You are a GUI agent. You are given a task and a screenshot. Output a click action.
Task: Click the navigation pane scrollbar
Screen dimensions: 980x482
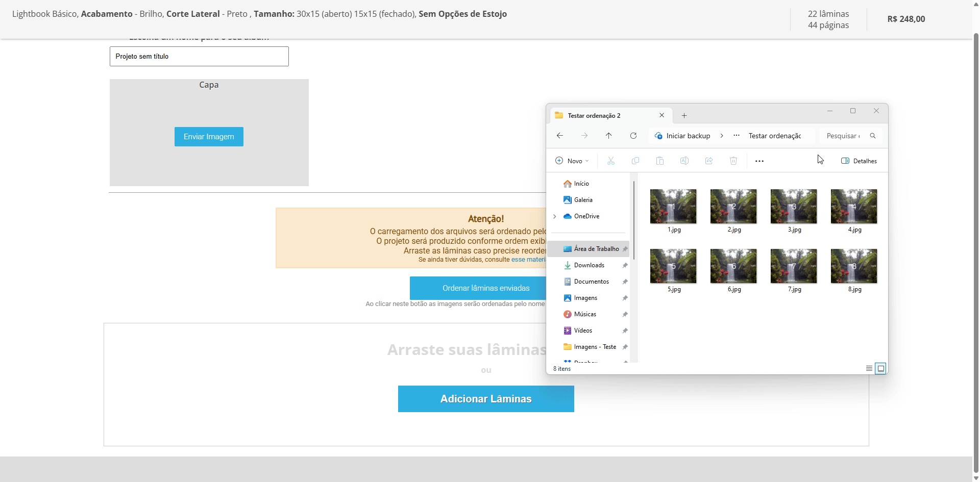(634, 219)
